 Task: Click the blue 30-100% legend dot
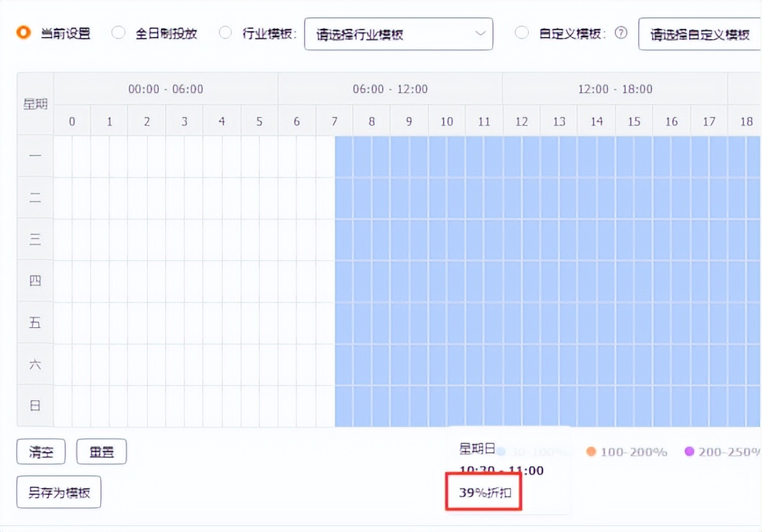[x=500, y=452]
